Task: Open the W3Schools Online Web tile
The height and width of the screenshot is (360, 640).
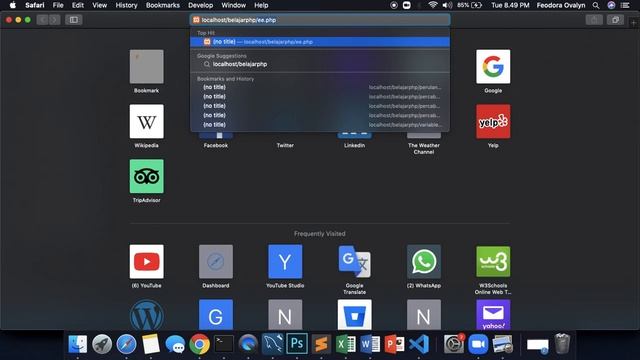Action: click(493, 262)
